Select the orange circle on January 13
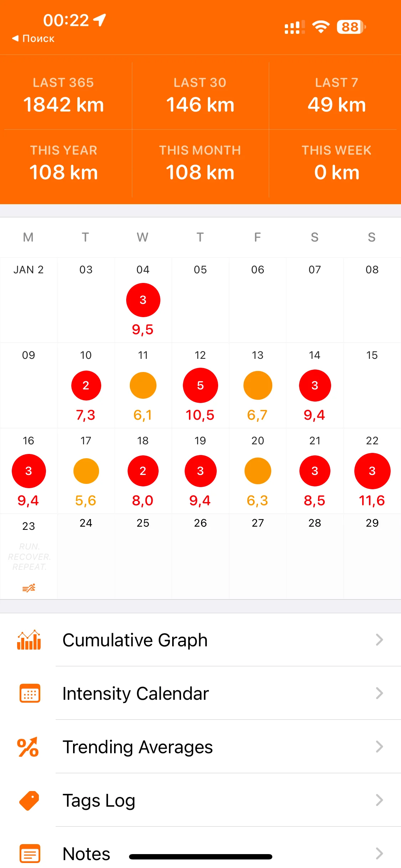This screenshot has width=401, height=868. pyautogui.click(x=258, y=385)
